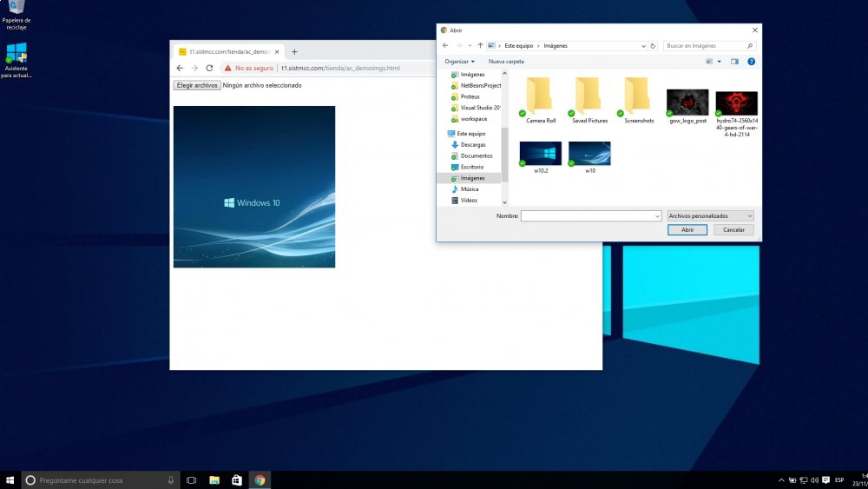Open the Papelera de reciclaje desktop icon
The height and width of the screenshot is (489, 868).
tap(16, 16)
